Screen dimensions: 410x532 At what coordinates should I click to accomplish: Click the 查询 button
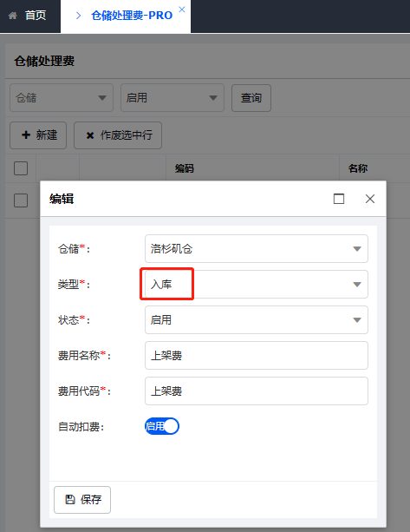pyautogui.click(x=251, y=98)
